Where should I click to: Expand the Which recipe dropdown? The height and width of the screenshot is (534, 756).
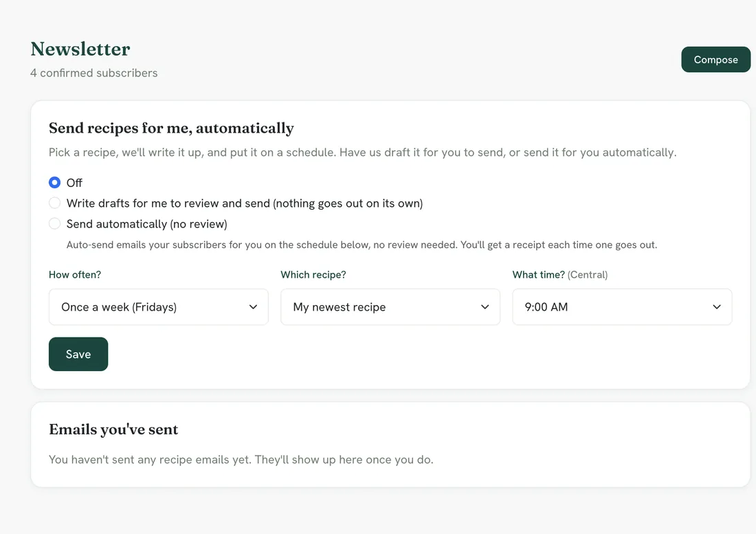tap(390, 307)
